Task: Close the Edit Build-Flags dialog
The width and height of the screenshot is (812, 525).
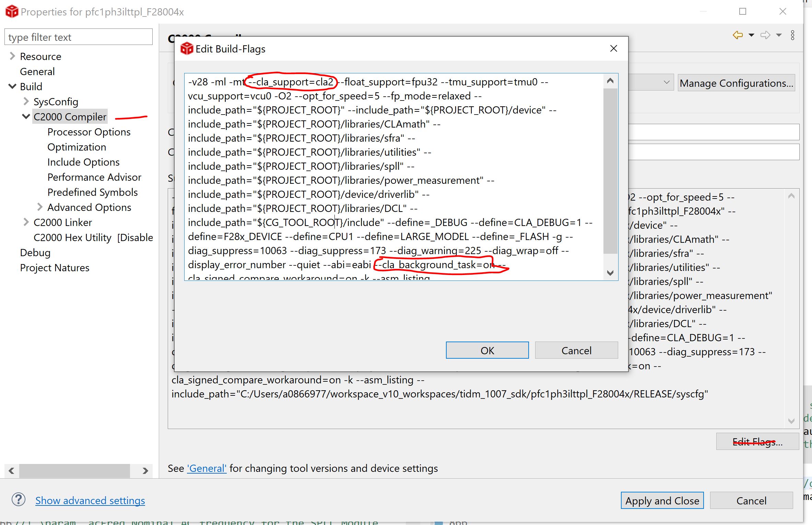Action: (613, 49)
